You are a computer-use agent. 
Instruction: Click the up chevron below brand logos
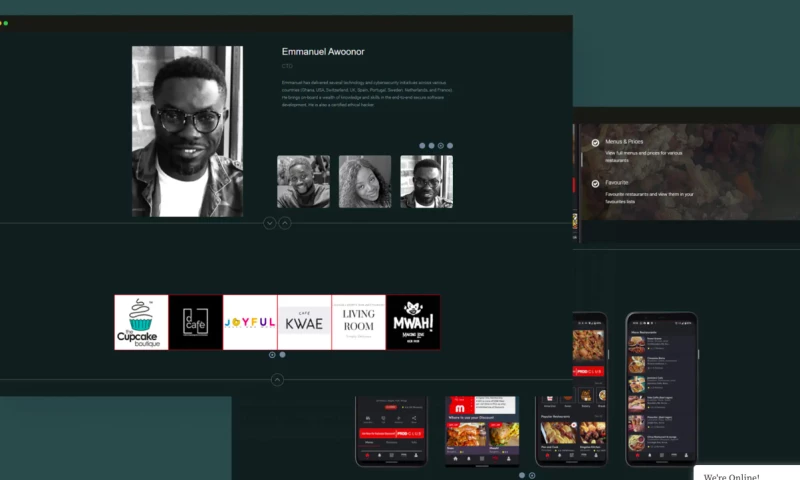277,380
